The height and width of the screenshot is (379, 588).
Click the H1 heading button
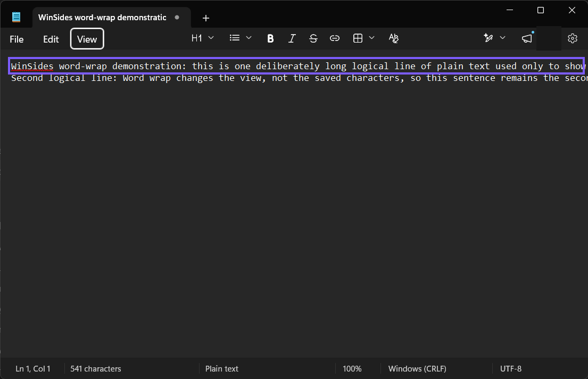click(196, 38)
